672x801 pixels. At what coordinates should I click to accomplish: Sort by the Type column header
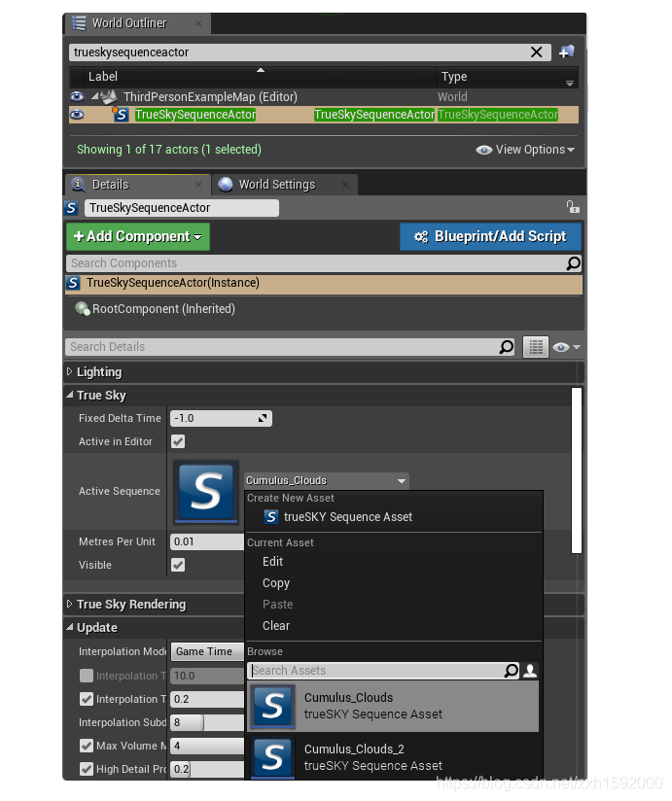[509, 77]
